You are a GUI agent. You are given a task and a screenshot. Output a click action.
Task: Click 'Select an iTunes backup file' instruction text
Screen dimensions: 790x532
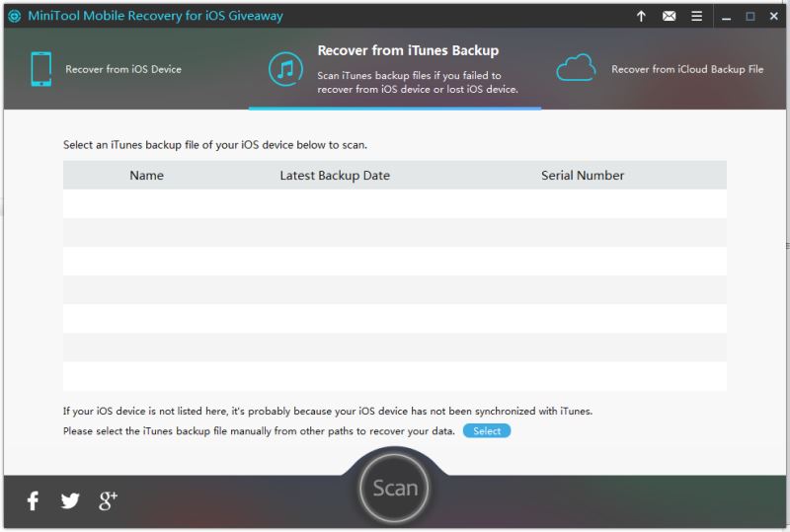point(215,145)
